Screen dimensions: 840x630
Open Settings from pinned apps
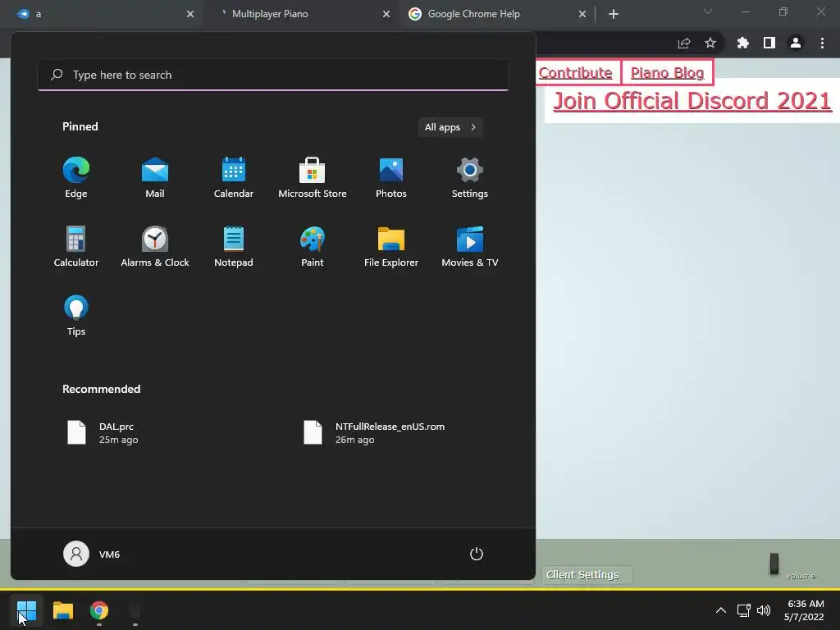pos(470,177)
